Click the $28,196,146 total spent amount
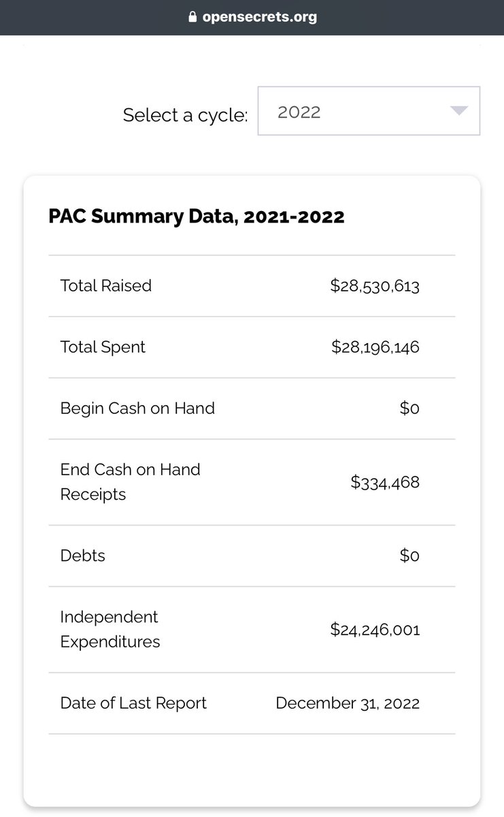This screenshot has width=504, height=817. point(375,347)
